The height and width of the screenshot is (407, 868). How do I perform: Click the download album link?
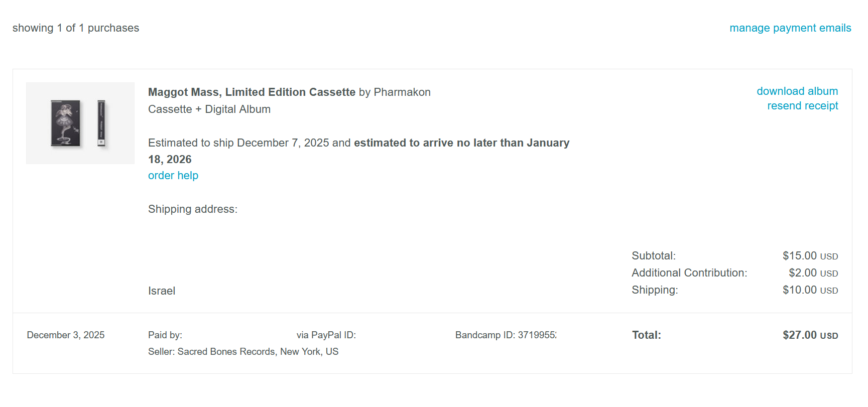797,91
